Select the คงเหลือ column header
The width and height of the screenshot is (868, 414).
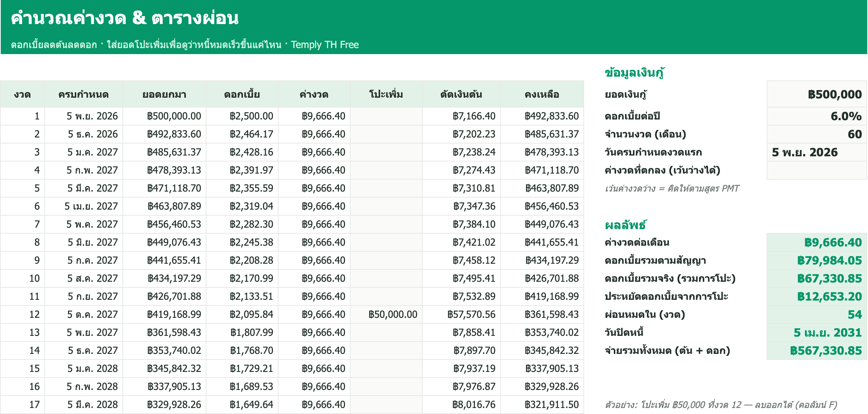(x=542, y=94)
